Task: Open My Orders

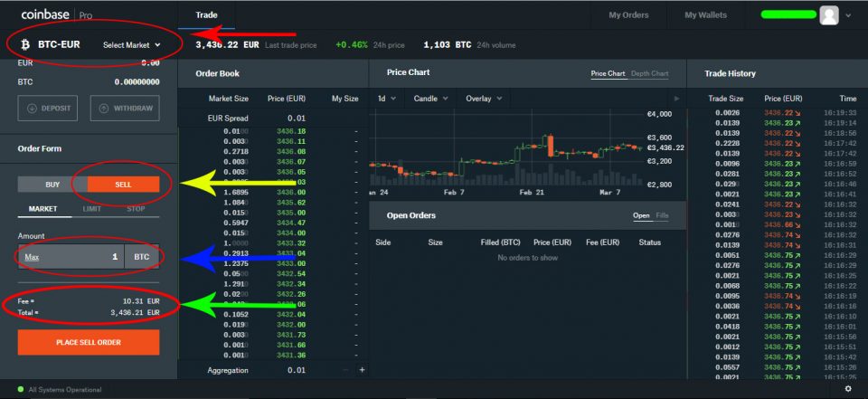Action: [x=629, y=15]
